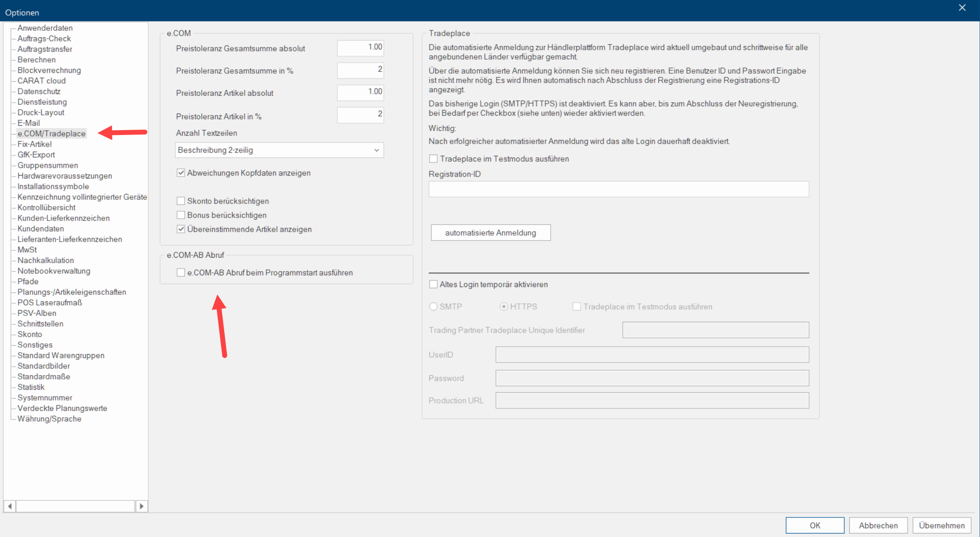Close the Optionen dialog window
980x537 pixels.
pyautogui.click(x=962, y=8)
